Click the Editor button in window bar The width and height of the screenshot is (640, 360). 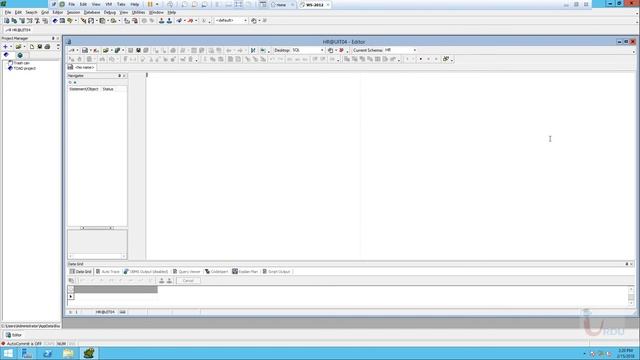(x=14, y=335)
